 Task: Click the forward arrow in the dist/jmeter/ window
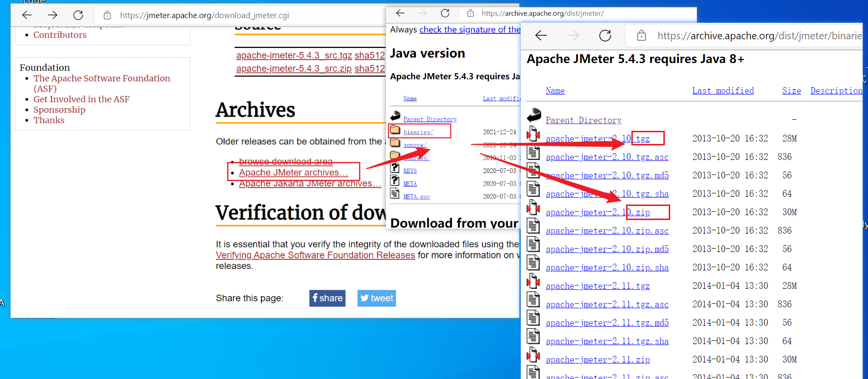423,13
